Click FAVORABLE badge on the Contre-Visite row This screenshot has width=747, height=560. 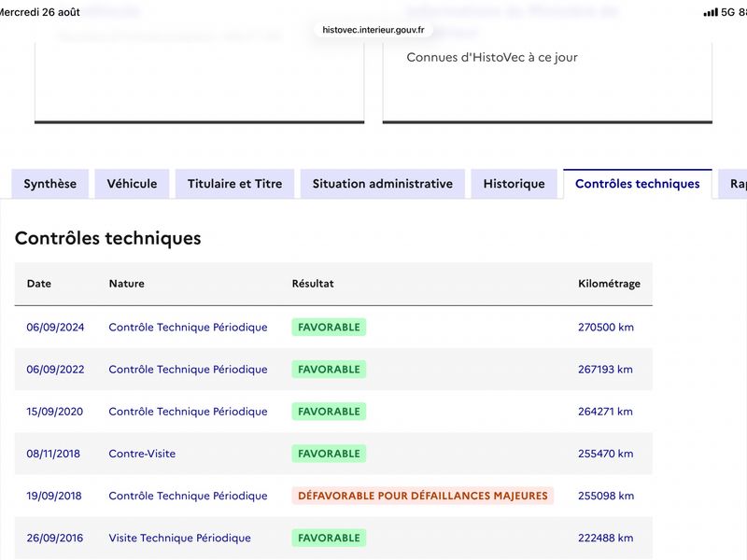point(329,454)
